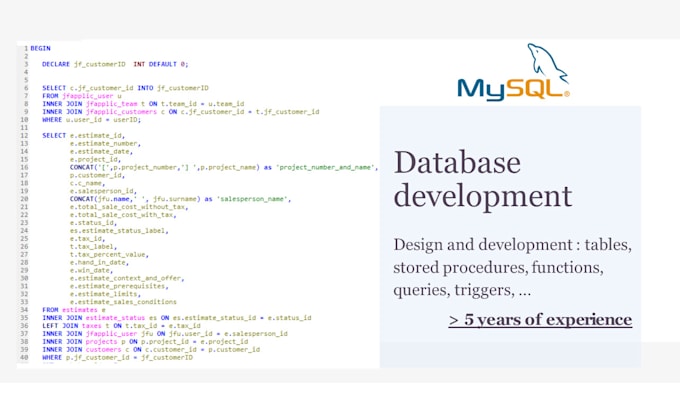Click the 'Design and development : tables,' line

pyautogui.click(x=513, y=245)
